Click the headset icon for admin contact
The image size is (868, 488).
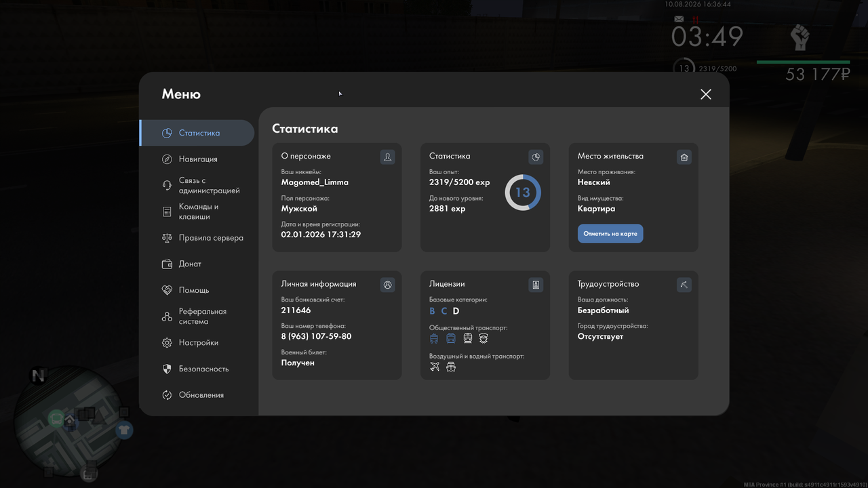tap(167, 186)
